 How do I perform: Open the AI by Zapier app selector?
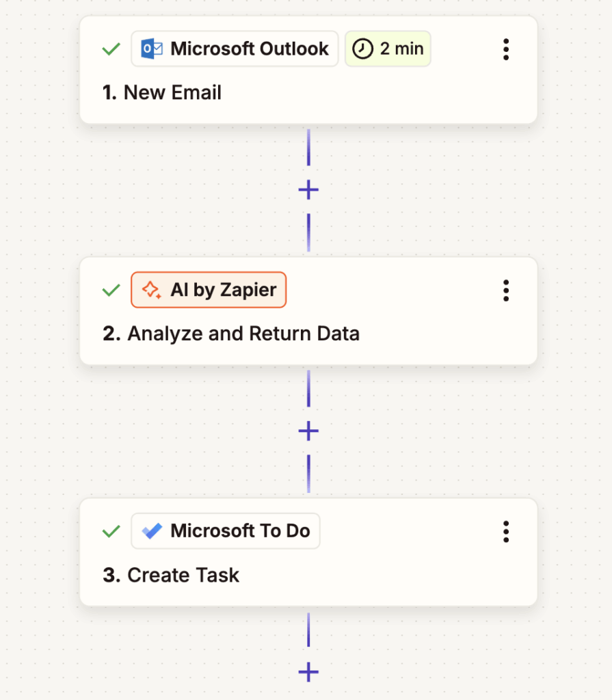209,290
